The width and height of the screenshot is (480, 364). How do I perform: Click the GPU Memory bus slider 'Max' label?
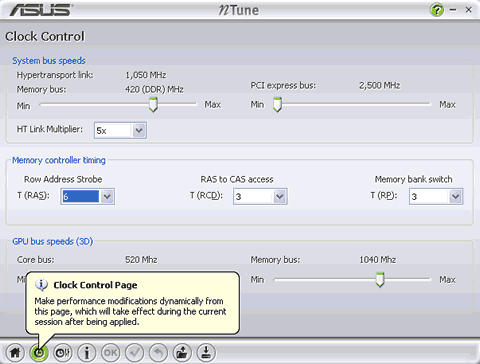447,279
